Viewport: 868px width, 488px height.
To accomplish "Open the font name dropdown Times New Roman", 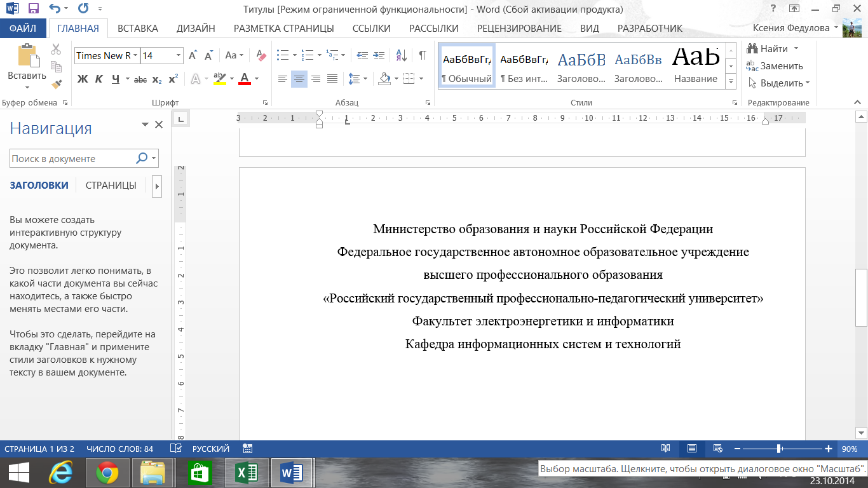I will click(135, 56).
